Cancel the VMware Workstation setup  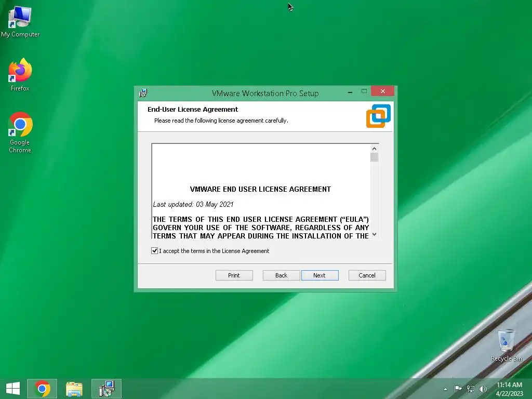(x=367, y=275)
